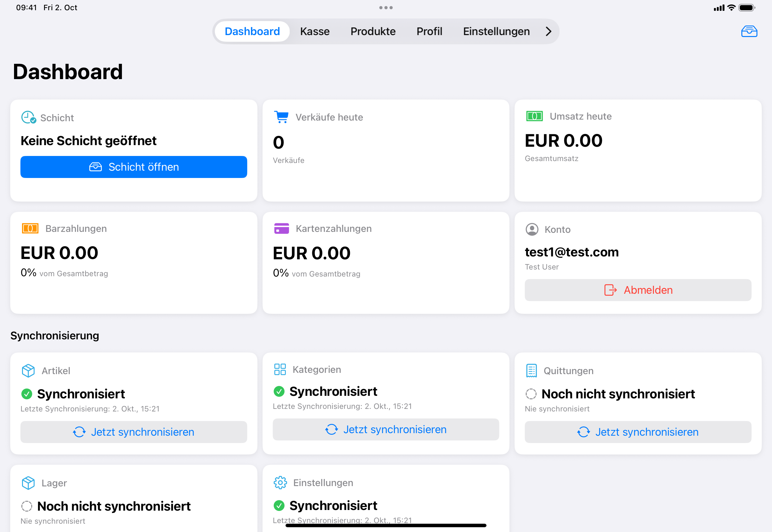Tap the Artikel cube icon
The width and height of the screenshot is (772, 532).
[x=28, y=371]
